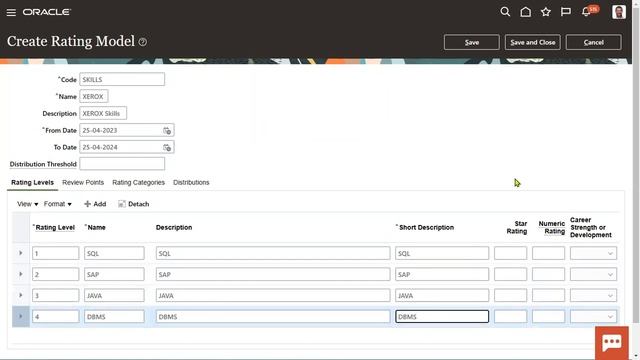Detach the rating levels table

133,204
